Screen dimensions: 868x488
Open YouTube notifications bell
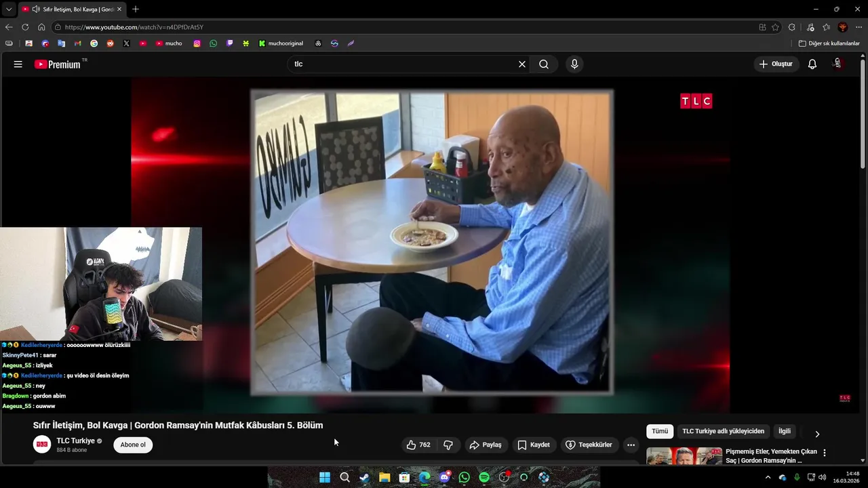(812, 64)
